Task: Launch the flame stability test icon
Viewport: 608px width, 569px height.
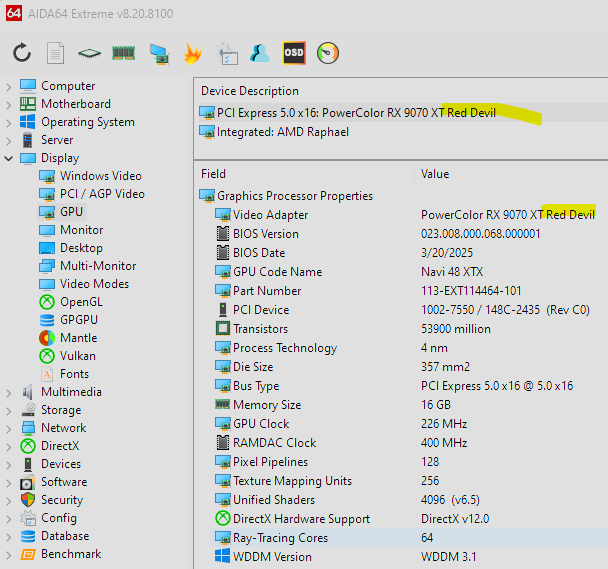Action: point(192,53)
